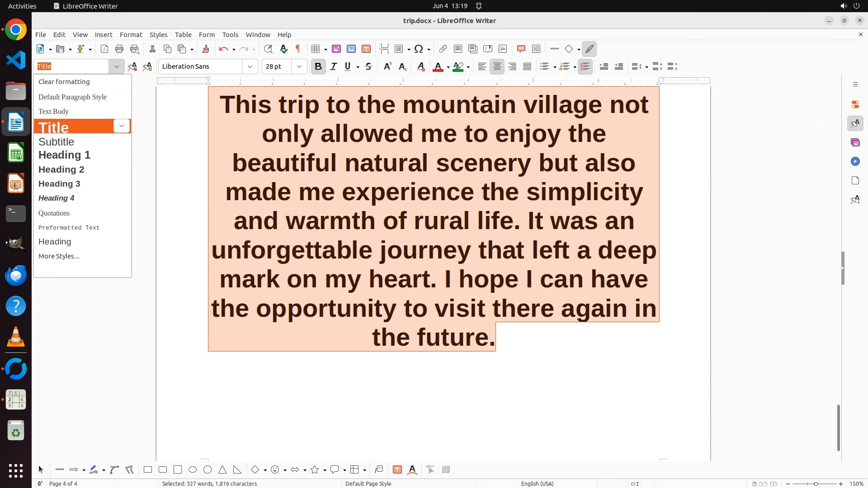Image resolution: width=868 pixels, height=488 pixels.
Task: Expand the Title style submenu arrow
Action: coord(122,126)
